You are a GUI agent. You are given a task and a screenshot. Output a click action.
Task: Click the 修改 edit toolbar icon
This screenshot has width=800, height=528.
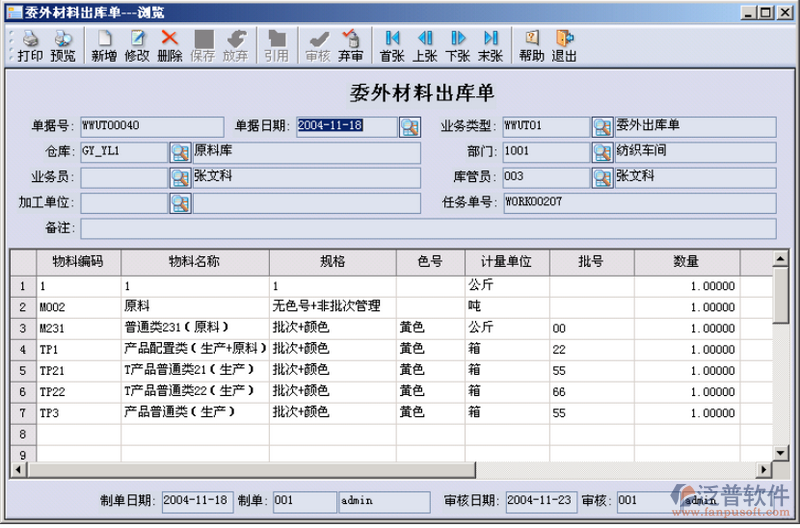(137, 46)
